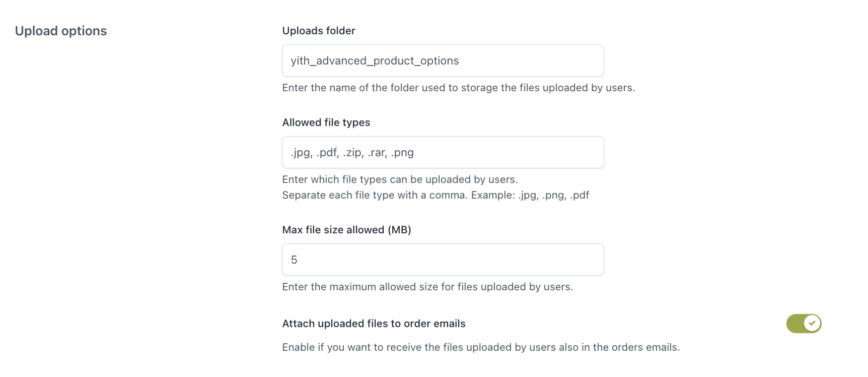Screen dimensions: 868x377
Task: Click the Attach uploaded files to order emails label
Action: (x=374, y=324)
